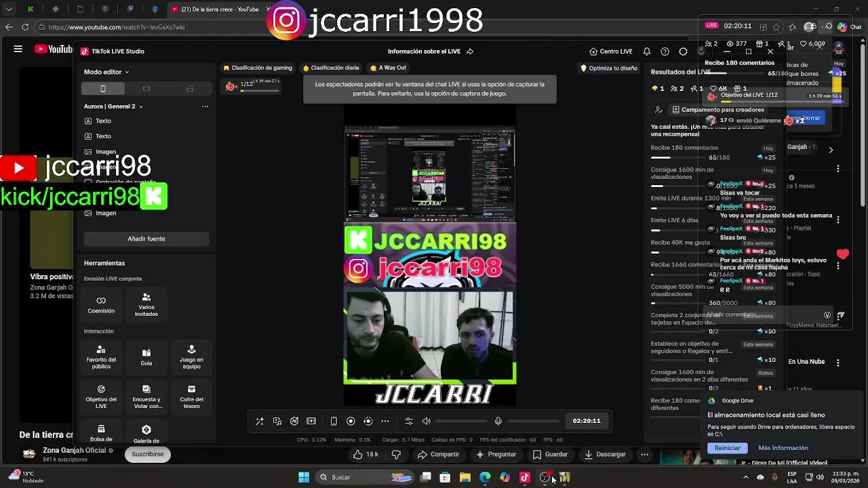Open the YouTube hamburger guide menu
The height and width of the screenshot is (488, 868).
[18, 49]
